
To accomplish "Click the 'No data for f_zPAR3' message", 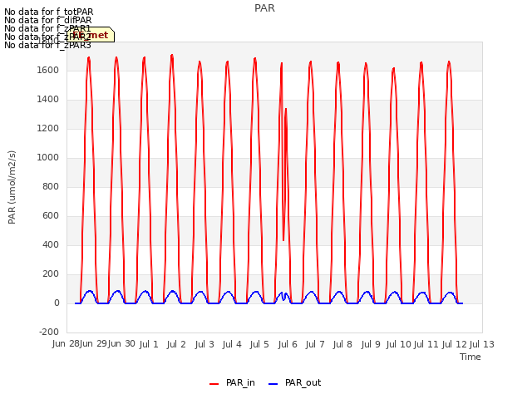I will coord(47,45).
